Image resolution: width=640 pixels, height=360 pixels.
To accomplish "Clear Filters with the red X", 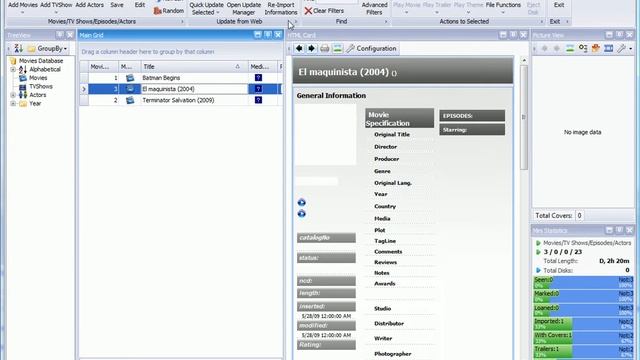I will (x=309, y=11).
